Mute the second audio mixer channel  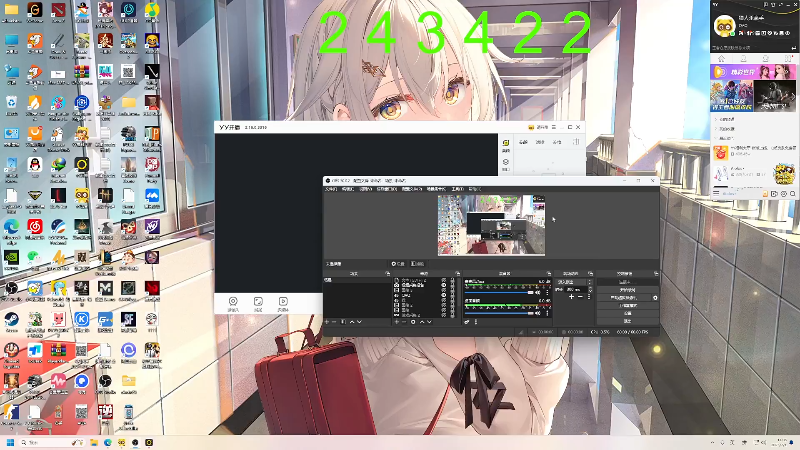click(537, 313)
